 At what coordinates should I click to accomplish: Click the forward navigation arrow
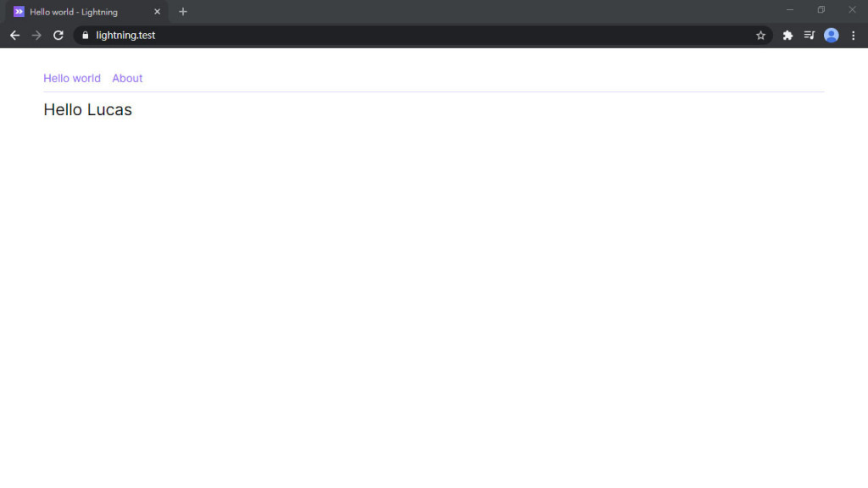pos(36,36)
